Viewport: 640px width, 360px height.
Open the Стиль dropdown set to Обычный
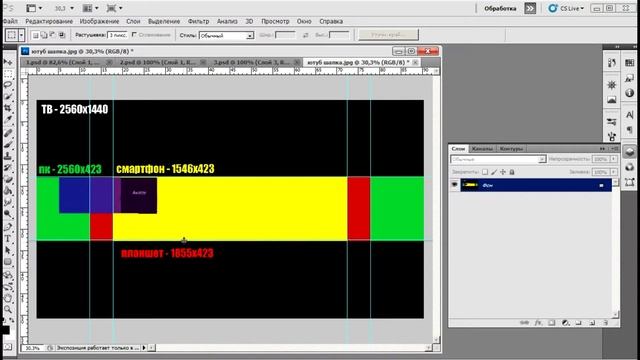point(226,36)
